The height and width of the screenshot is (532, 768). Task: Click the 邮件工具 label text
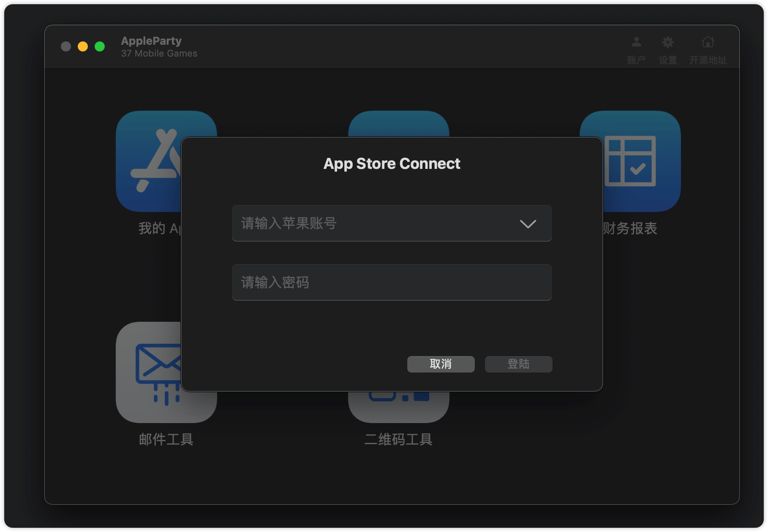166,440
